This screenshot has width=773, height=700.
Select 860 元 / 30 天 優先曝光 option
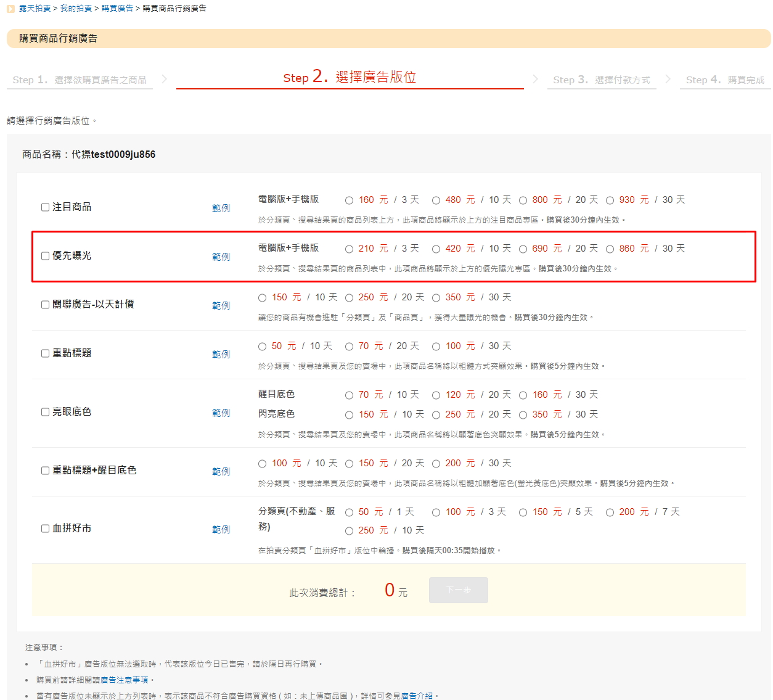click(x=610, y=249)
